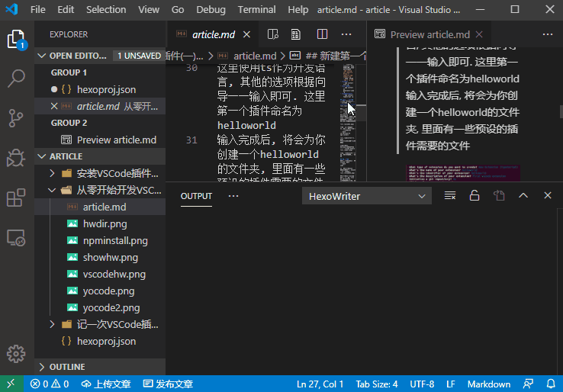
Task: Open the Help menu
Action: (x=298, y=10)
